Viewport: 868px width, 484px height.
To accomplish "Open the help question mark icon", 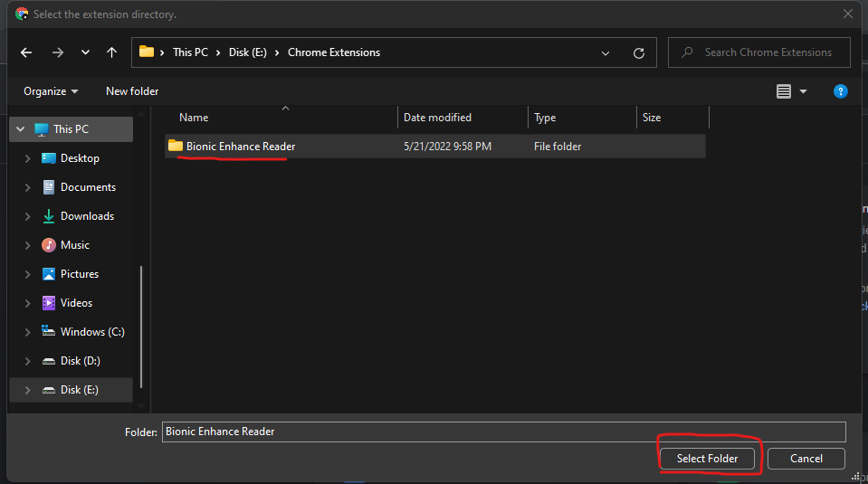I will pyautogui.click(x=840, y=91).
